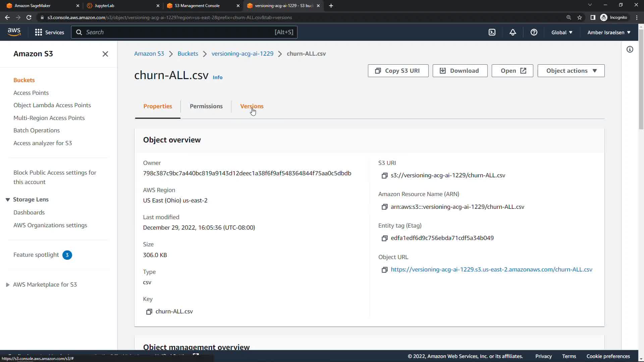Copy the Etag value icon
This screenshot has height=362, width=644.
point(384,238)
